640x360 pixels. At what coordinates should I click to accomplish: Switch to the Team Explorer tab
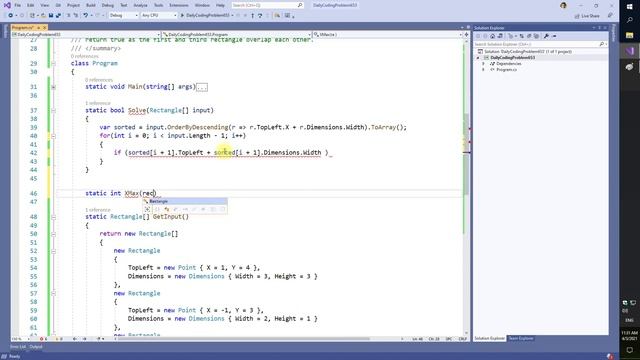[x=521, y=338]
